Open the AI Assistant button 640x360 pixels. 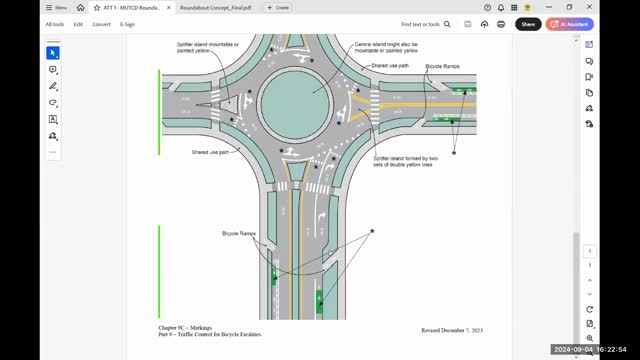pos(570,24)
